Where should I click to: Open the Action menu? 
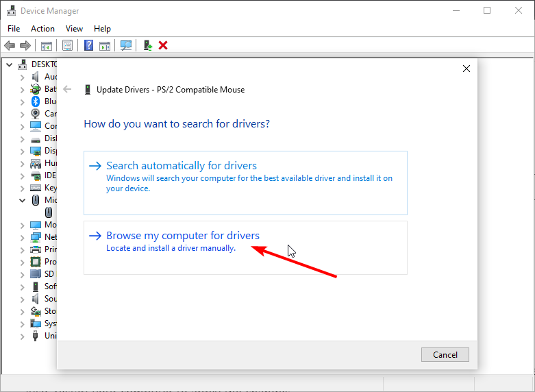42,29
